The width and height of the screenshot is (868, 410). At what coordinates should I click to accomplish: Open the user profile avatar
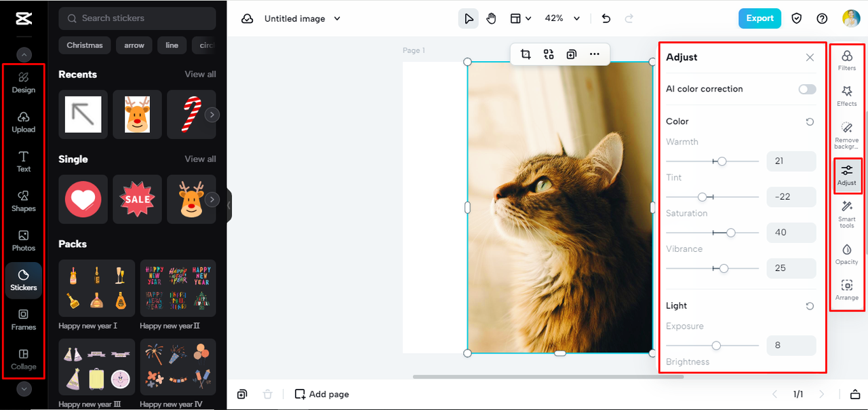(x=851, y=18)
